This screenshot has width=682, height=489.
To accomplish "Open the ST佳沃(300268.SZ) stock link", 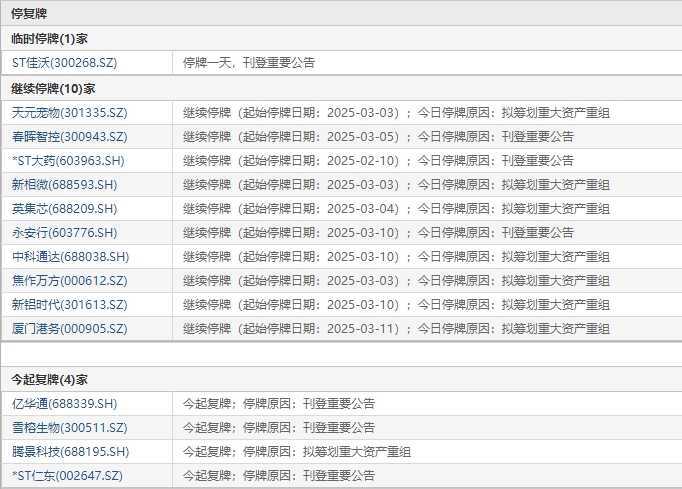I will (62, 62).
